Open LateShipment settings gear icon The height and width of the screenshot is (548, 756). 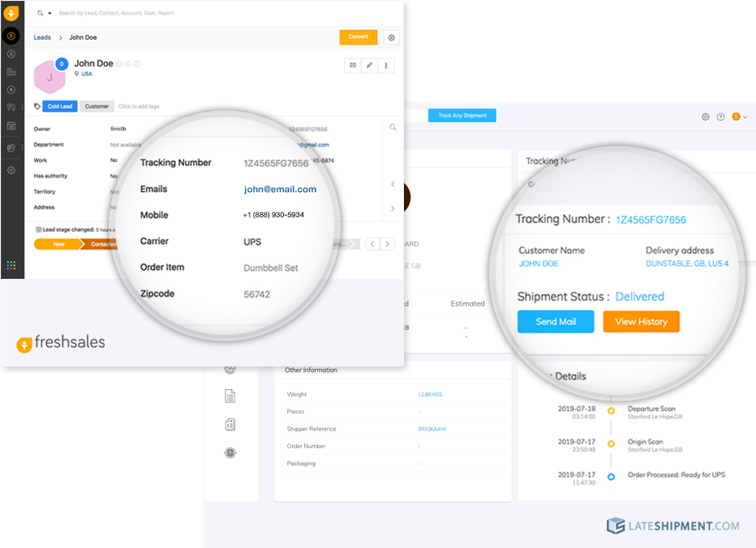706,117
